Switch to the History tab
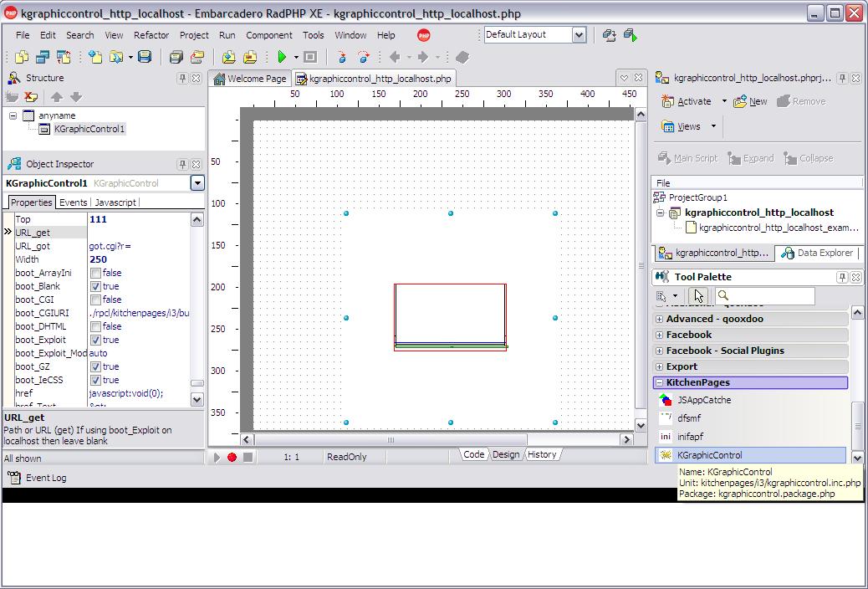Screen dimensions: 868x589 click(542, 454)
